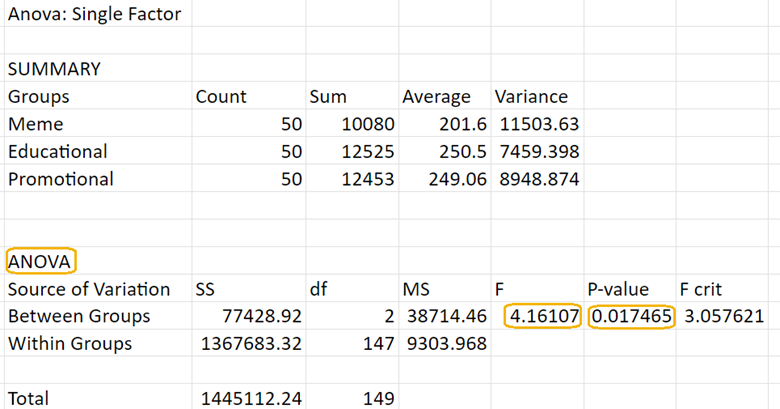Click the Variance header cell
Viewport: 780px width, 409px height.
tap(531, 97)
